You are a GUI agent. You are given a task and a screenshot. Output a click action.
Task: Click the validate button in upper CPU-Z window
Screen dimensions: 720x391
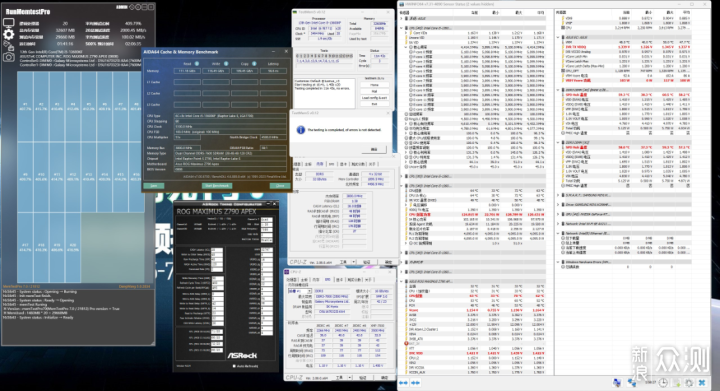[366, 262]
